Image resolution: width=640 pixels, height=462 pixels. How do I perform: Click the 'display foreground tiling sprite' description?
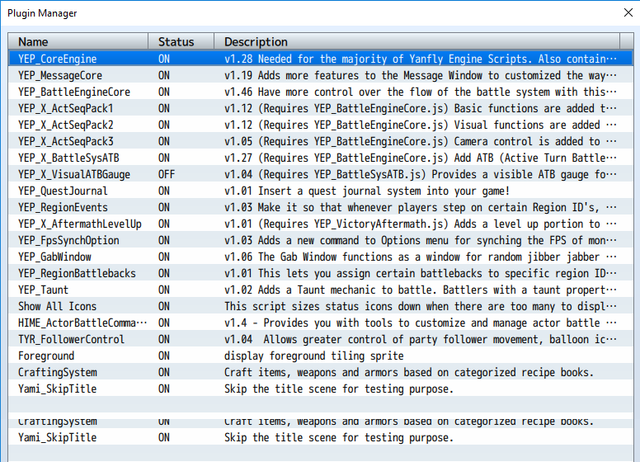pyautogui.click(x=314, y=356)
